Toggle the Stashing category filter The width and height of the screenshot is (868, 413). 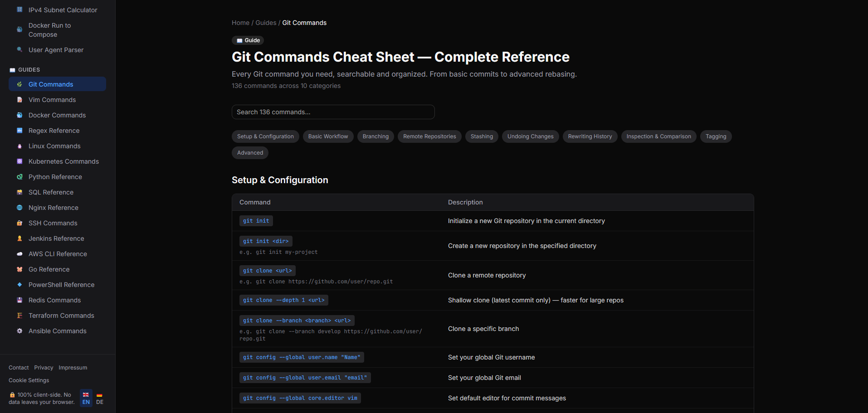(482, 136)
